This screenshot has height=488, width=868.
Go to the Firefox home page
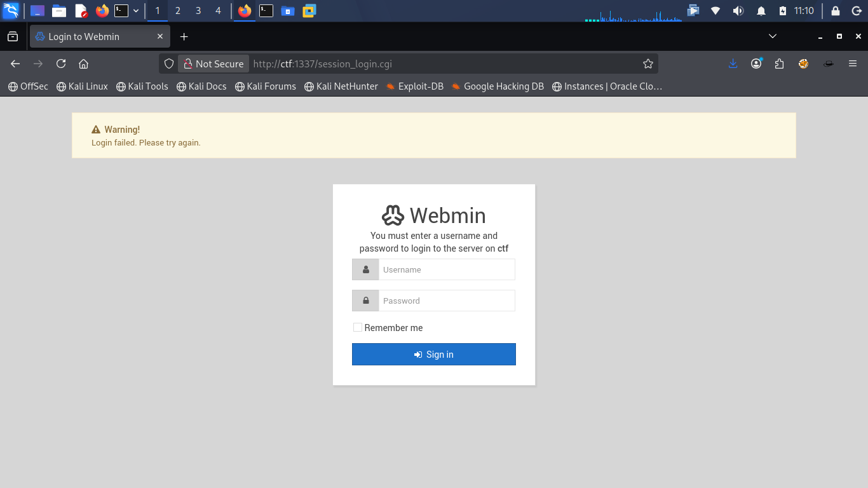pyautogui.click(x=83, y=64)
